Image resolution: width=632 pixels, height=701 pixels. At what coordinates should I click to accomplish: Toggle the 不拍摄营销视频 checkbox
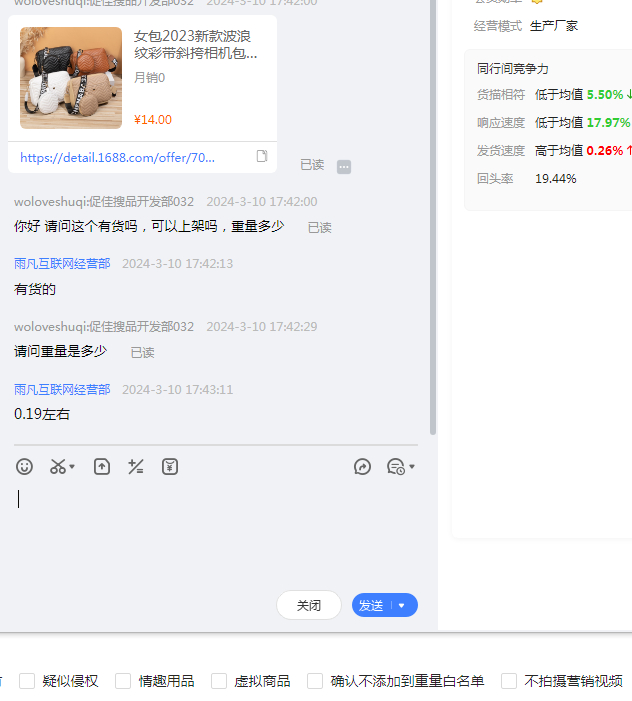(x=509, y=681)
